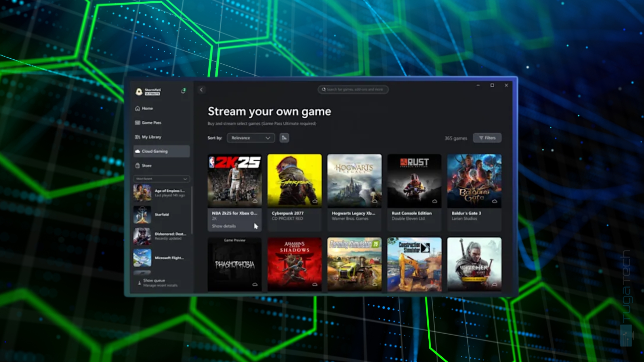Click cloud icon on Phasmophobia tile
Image resolution: width=644 pixels, height=362 pixels.
point(255,285)
